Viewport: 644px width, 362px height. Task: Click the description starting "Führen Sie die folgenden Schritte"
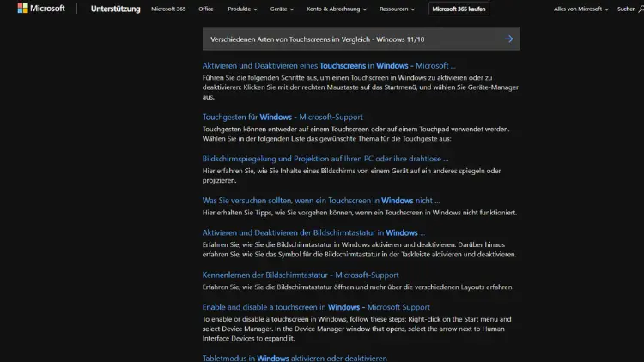tap(360, 87)
